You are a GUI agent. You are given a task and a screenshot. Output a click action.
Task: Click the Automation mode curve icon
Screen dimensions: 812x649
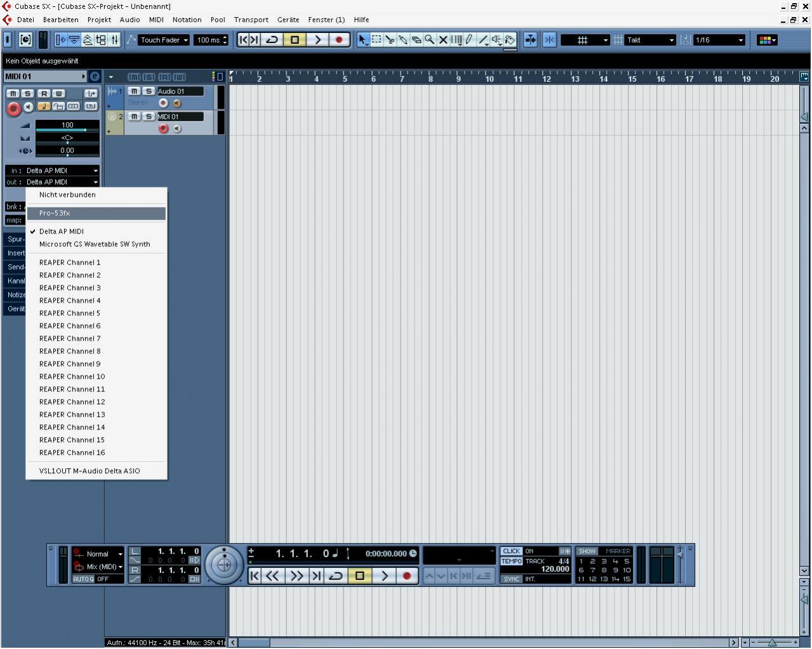[x=131, y=40]
